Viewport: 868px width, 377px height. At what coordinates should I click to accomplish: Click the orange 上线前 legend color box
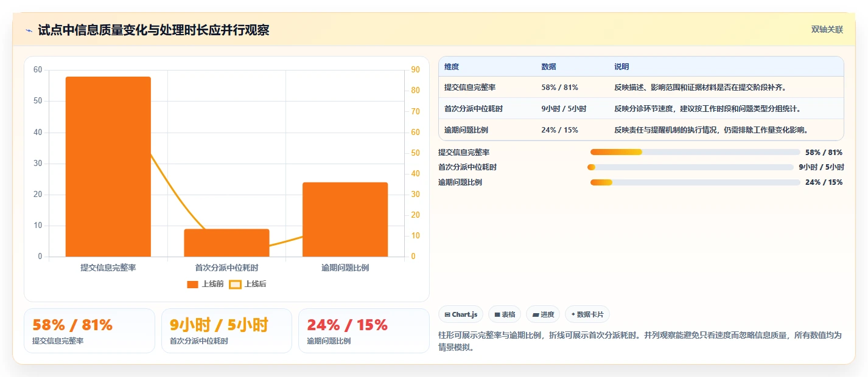(x=193, y=284)
